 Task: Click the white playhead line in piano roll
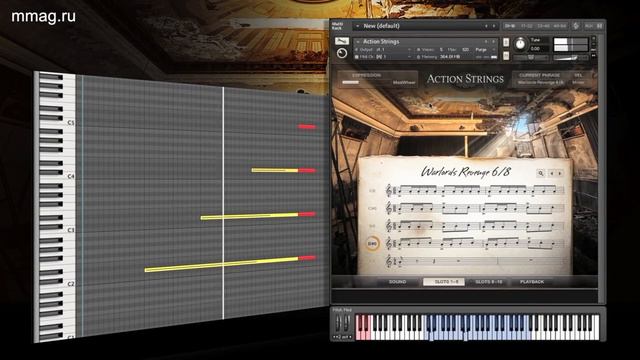click(x=223, y=202)
